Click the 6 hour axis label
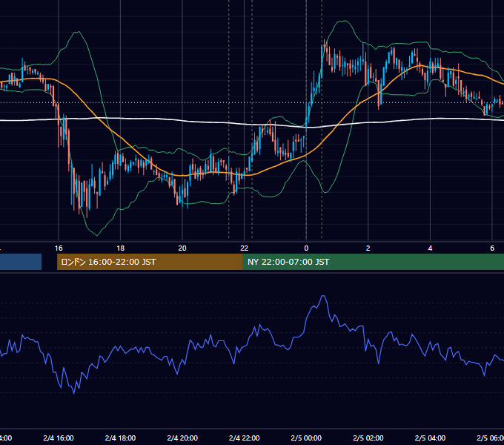Viewport: 504px width, 445px height. (x=492, y=248)
